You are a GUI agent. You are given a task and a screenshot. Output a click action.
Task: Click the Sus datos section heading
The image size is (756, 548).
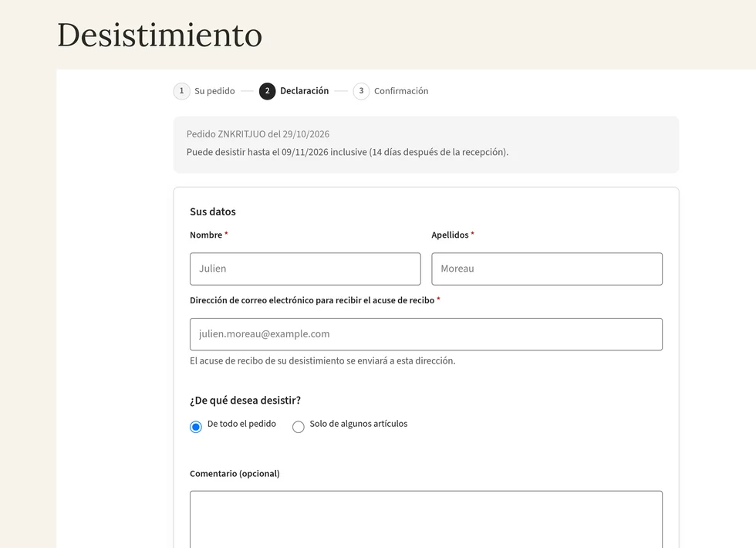pos(213,211)
